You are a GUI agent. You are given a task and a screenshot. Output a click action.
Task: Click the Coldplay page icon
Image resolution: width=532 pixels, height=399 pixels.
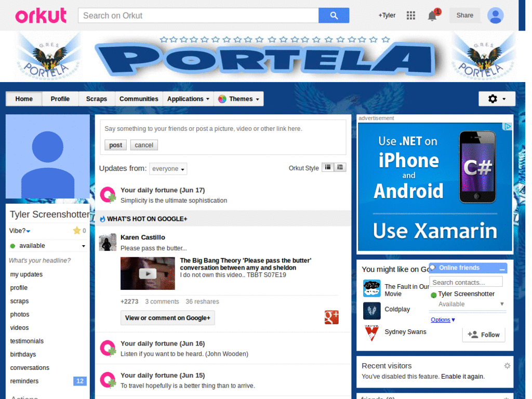[371, 311]
